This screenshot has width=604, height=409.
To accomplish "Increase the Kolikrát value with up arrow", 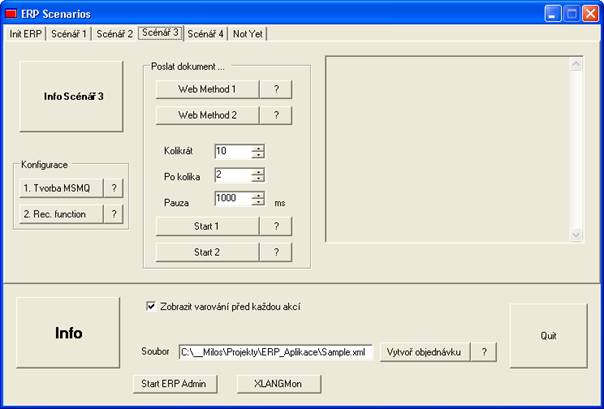I will [x=258, y=148].
